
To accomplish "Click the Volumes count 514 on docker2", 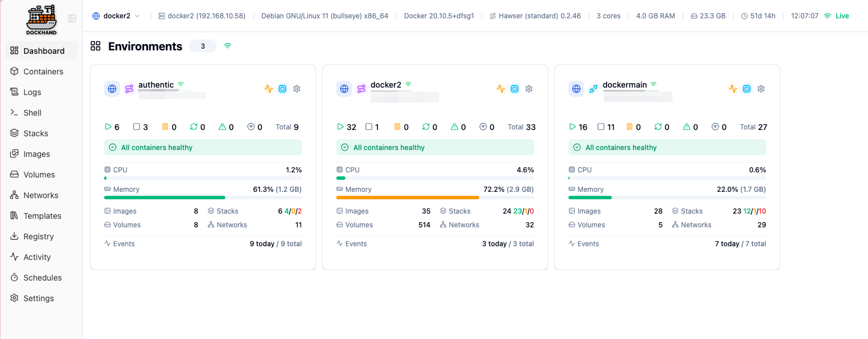I will 424,225.
